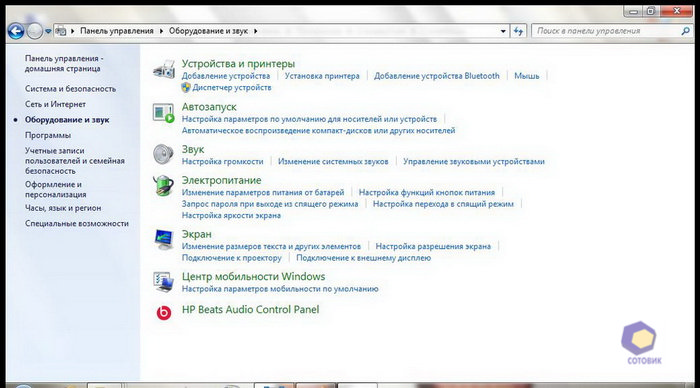Click Настройка параметров мобильности по умолчанию
This screenshot has width=700, height=388.
point(280,289)
